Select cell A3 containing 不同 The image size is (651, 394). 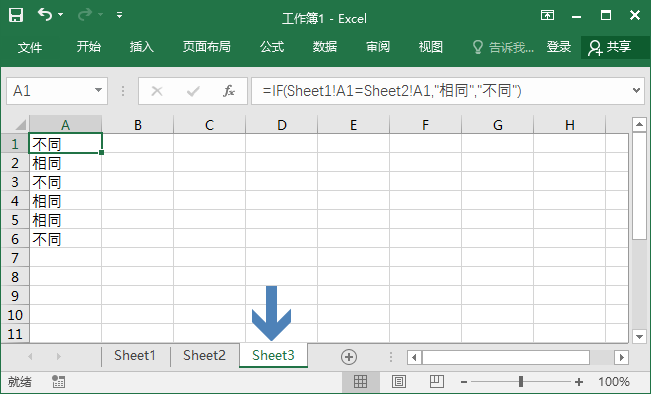(x=65, y=182)
